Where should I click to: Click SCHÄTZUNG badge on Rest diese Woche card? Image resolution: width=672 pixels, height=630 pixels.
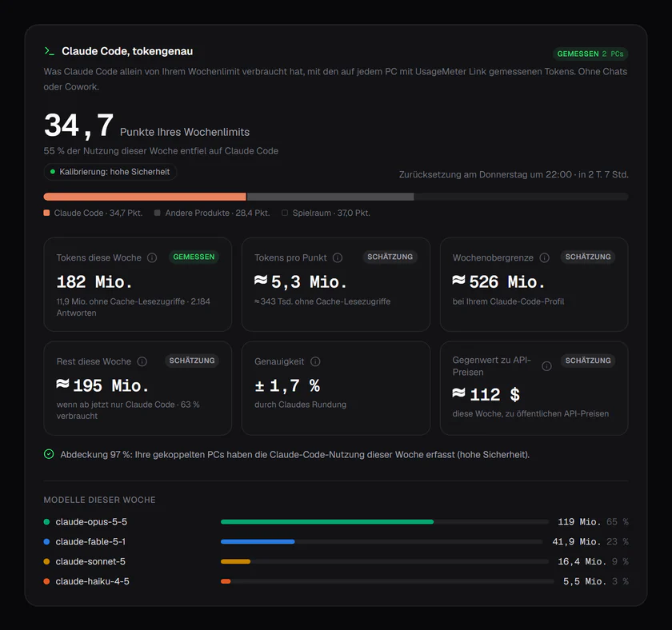pyautogui.click(x=192, y=361)
